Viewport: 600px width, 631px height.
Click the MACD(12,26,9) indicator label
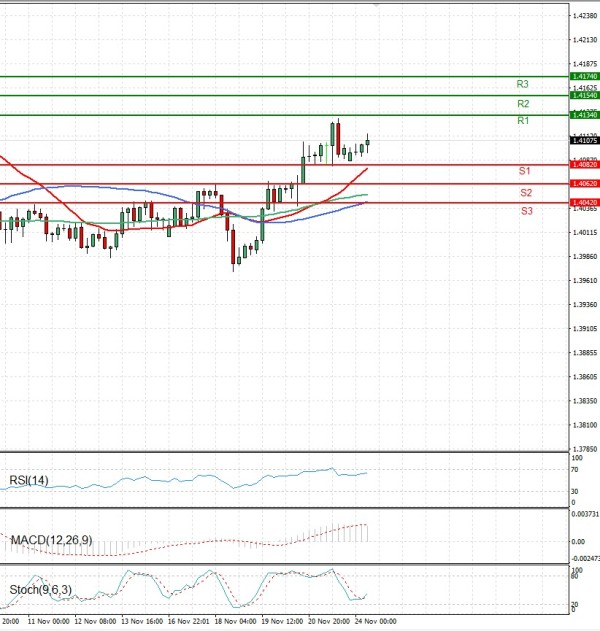(x=51, y=540)
